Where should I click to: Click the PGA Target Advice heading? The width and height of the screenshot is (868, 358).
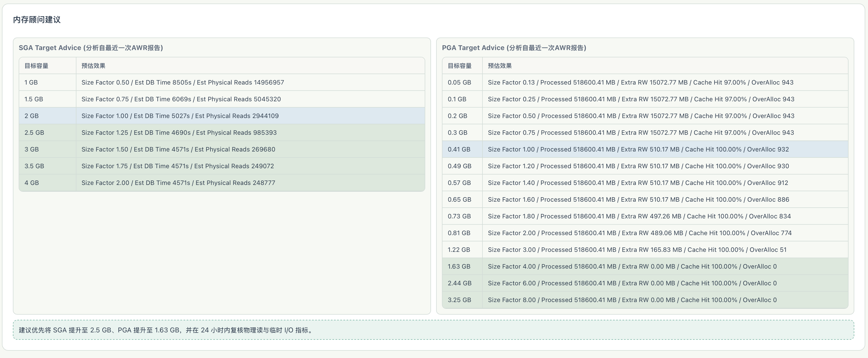tap(514, 47)
